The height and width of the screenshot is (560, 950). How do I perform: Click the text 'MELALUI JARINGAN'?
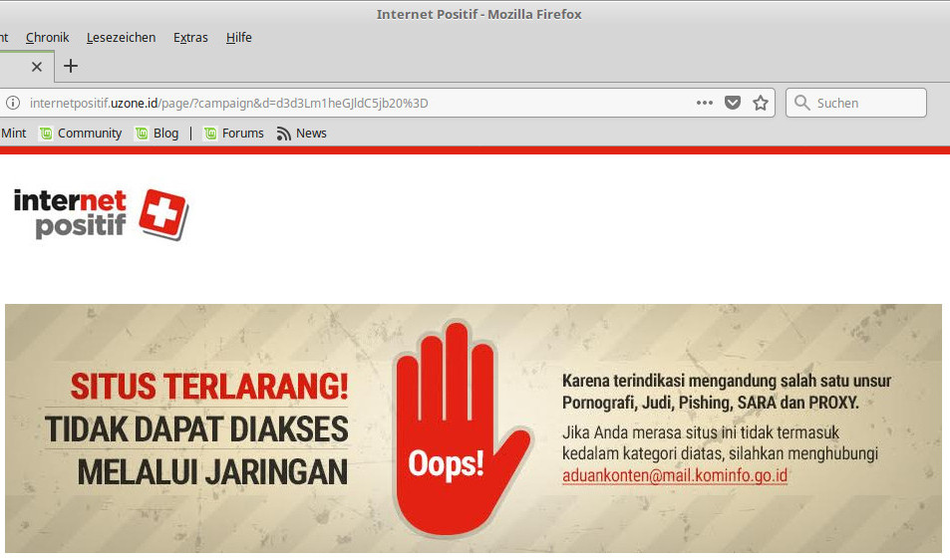click(212, 472)
